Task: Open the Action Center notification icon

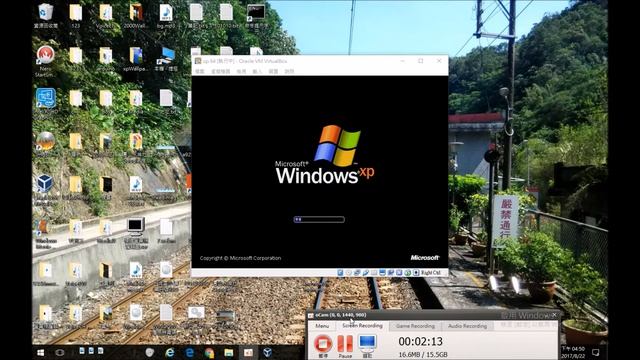Action: [x=596, y=353]
